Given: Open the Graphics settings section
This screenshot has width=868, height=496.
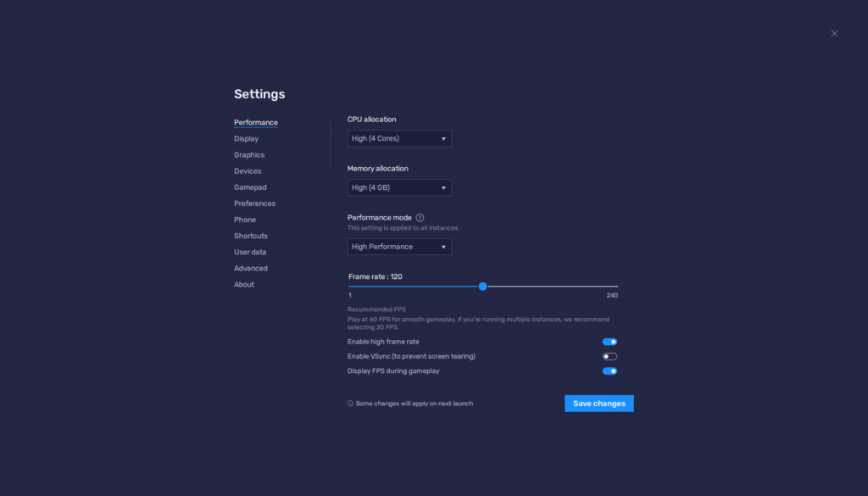Looking at the screenshot, I should pyautogui.click(x=249, y=155).
